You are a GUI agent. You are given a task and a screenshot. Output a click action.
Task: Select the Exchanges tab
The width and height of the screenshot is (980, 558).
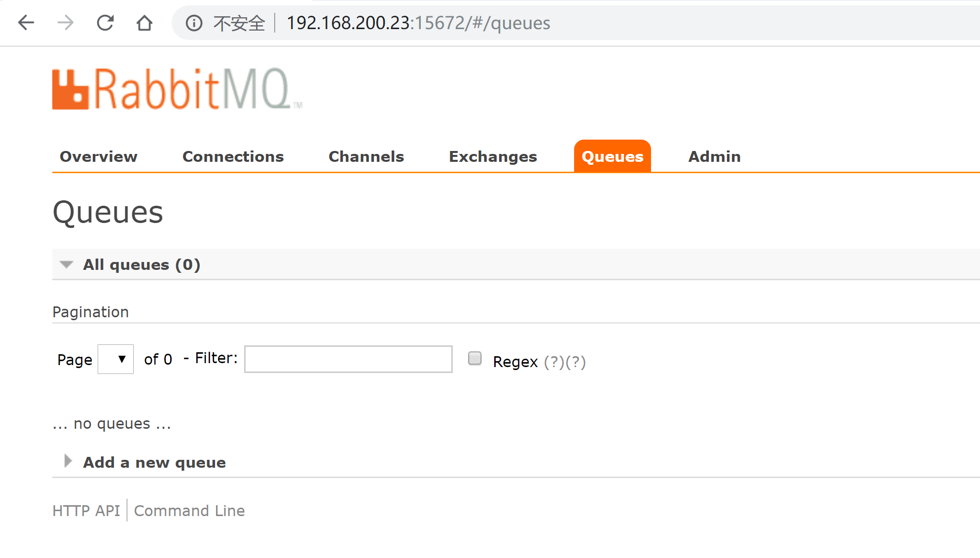(493, 157)
